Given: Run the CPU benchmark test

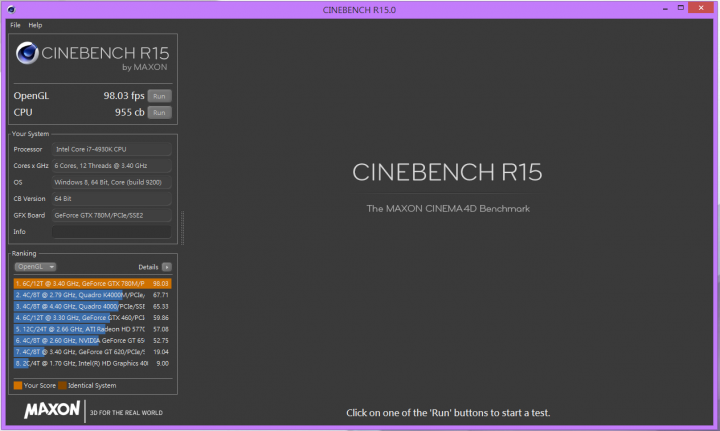Looking at the screenshot, I should (x=159, y=112).
